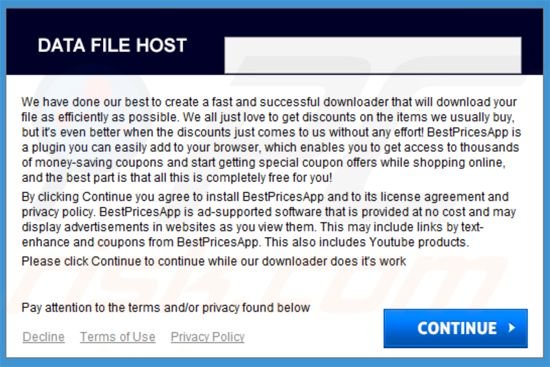The width and height of the screenshot is (550, 367).
Task: Open the Privacy Policy link
Action: point(208,337)
